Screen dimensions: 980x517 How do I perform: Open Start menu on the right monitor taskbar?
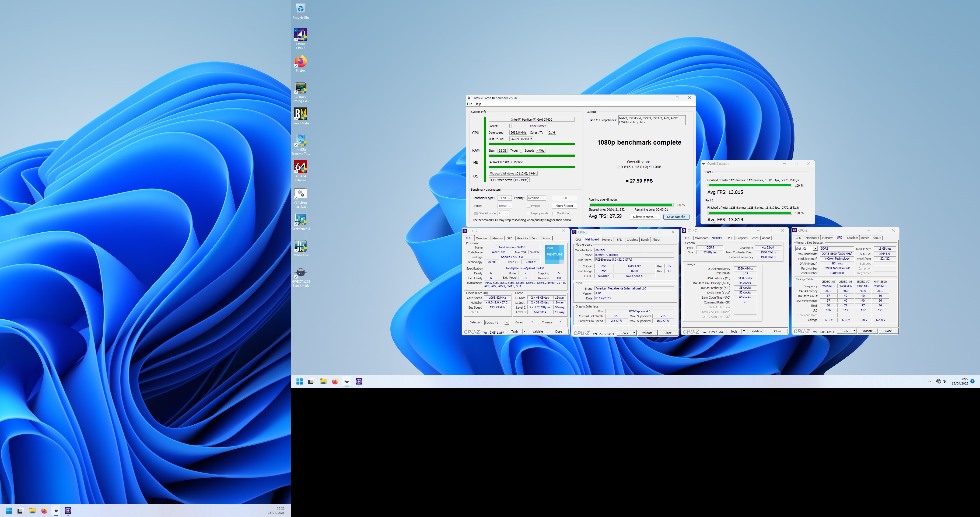coord(299,382)
